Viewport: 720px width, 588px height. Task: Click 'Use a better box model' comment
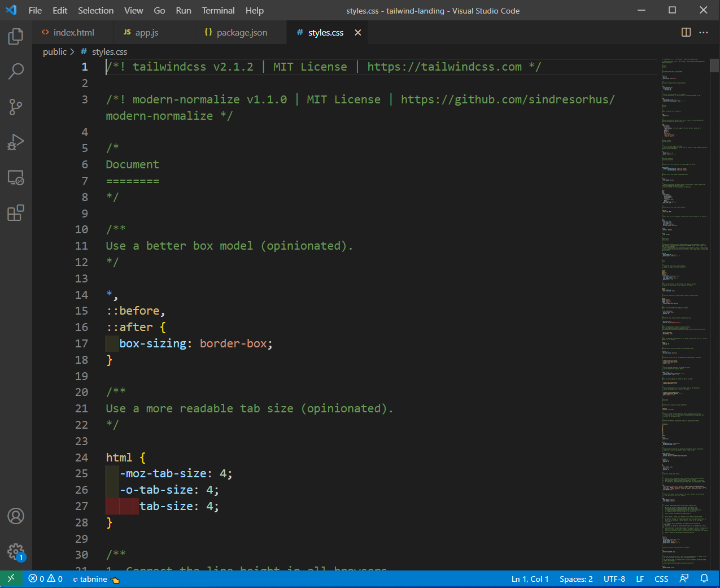(x=229, y=246)
